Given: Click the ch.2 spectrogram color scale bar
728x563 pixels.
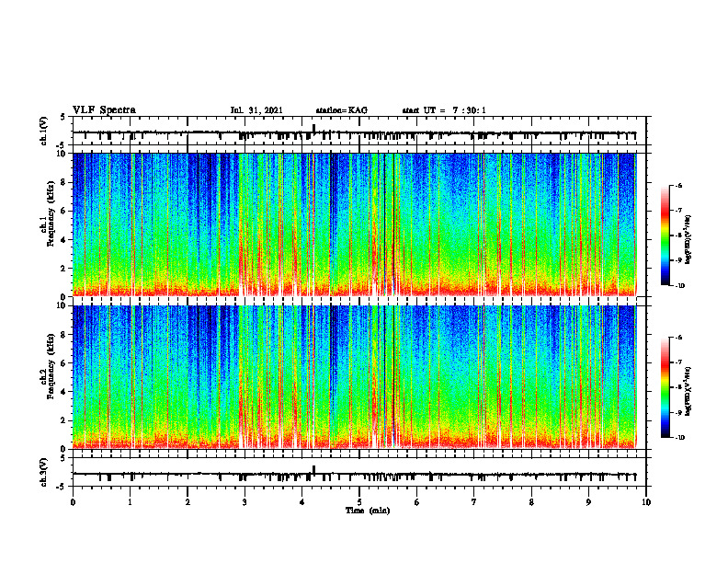Looking at the screenshot, I should (x=665, y=387).
